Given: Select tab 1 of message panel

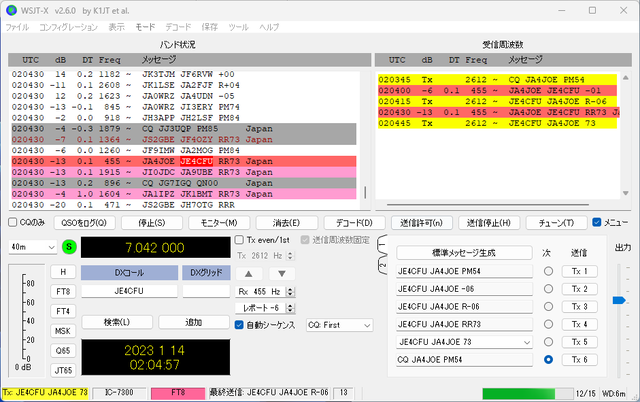Looking at the screenshot, I should [x=382, y=244].
